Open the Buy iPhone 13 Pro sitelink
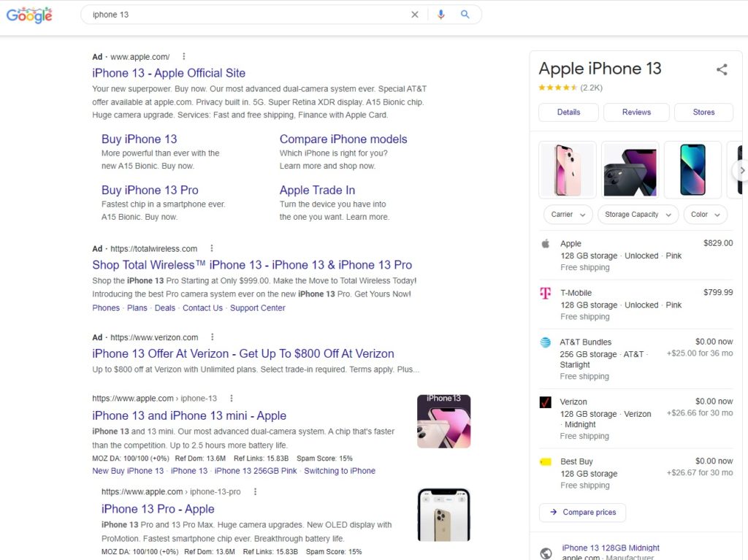 pos(150,191)
